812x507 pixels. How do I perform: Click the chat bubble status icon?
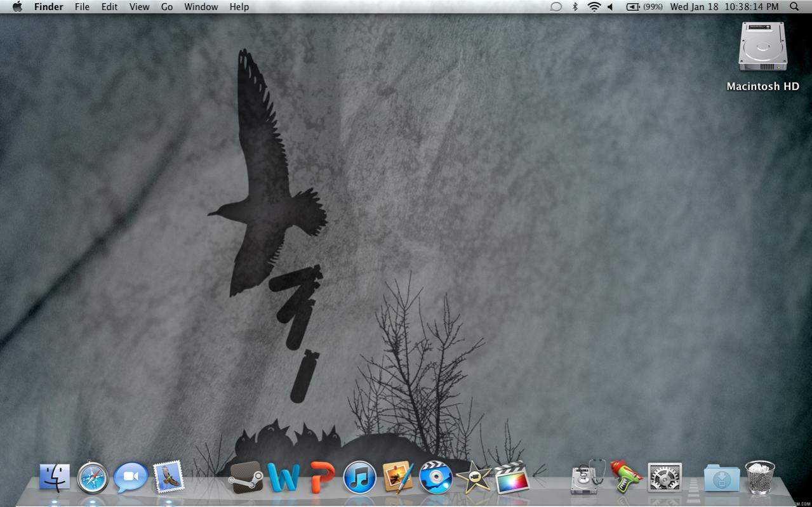coord(556,7)
